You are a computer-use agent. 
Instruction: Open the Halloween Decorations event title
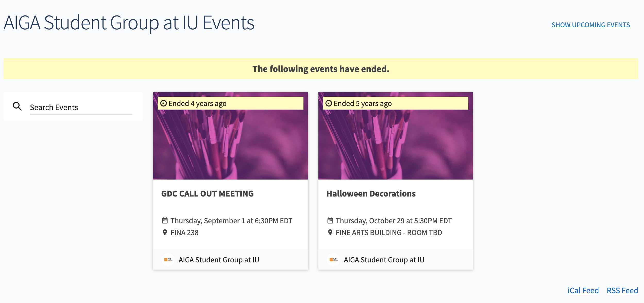[371, 194]
